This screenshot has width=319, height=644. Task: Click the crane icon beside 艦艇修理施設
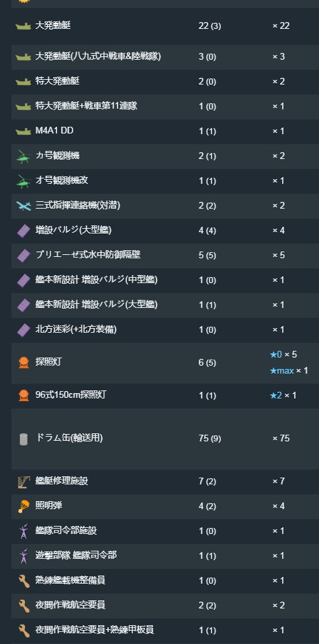(24, 482)
